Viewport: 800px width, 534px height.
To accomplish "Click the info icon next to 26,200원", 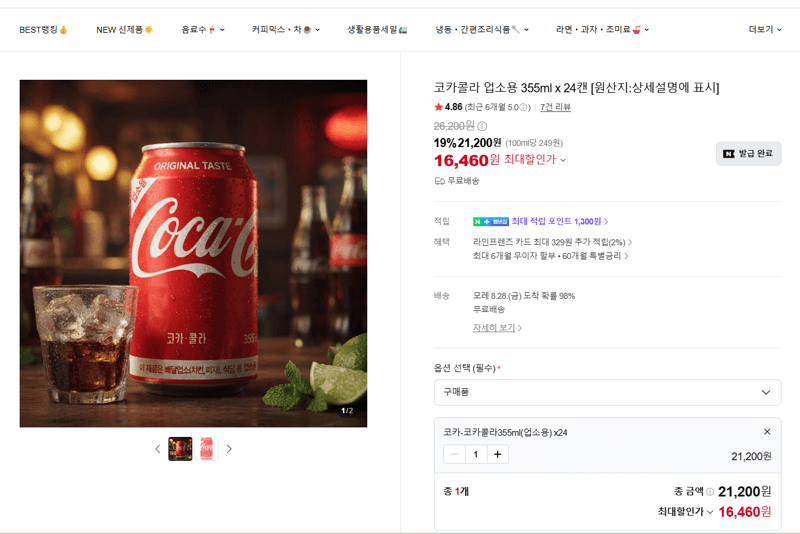I will click(482, 126).
